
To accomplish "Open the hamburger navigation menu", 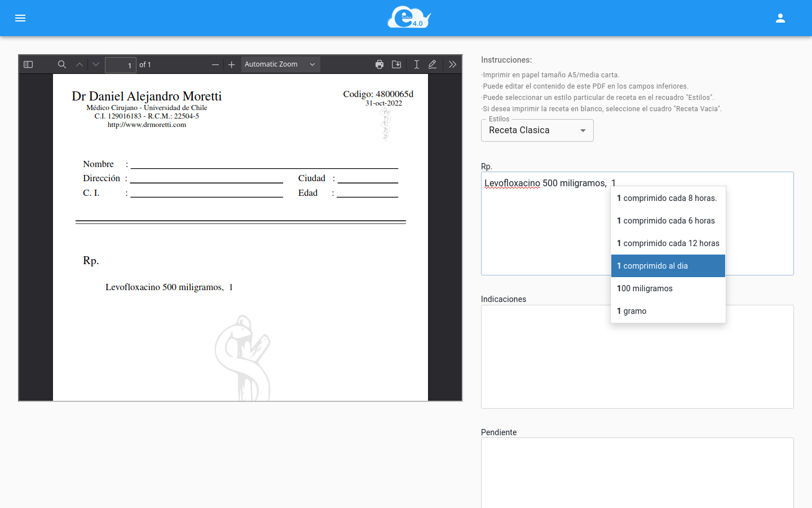I will 20,17.
